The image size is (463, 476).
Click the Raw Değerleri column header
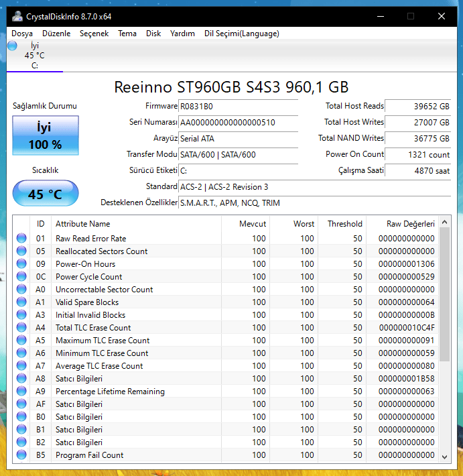[x=410, y=224]
